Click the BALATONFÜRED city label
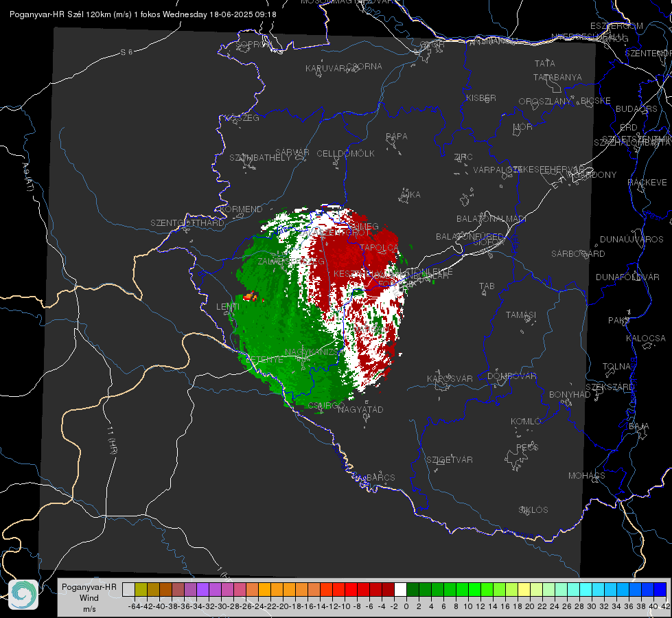 pos(470,237)
